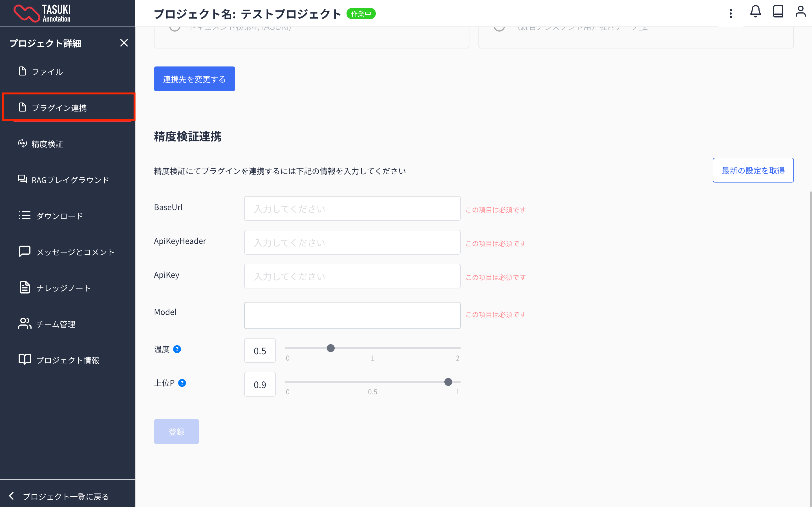The width and height of the screenshot is (812, 507).
Task: Close the プロジェクト詳細 sidebar panel
Action: click(124, 43)
